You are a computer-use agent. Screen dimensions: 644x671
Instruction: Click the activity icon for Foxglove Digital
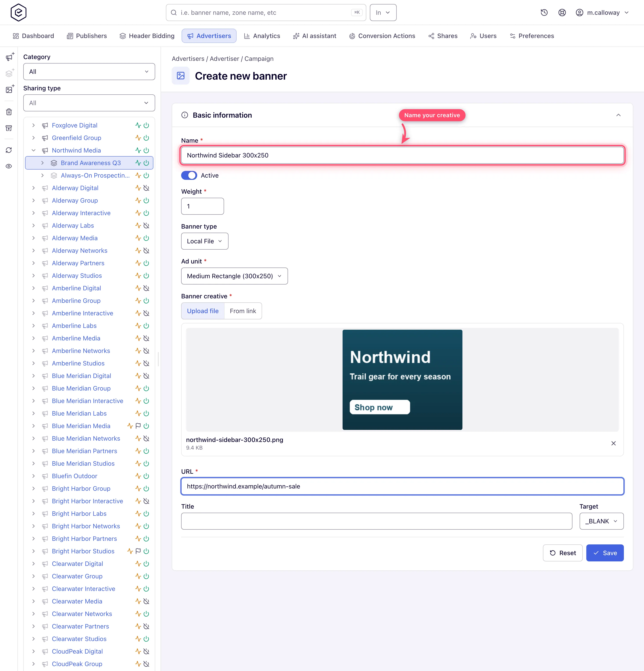(138, 125)
